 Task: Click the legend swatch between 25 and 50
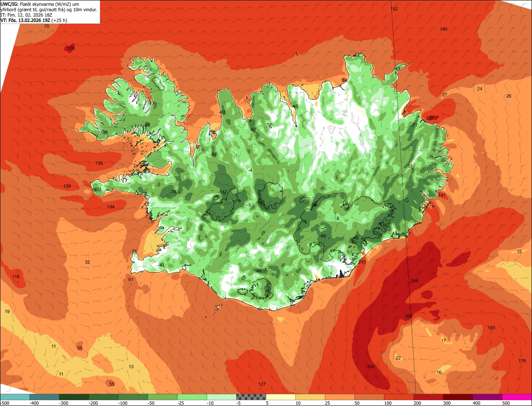click(x=340, y=397)
